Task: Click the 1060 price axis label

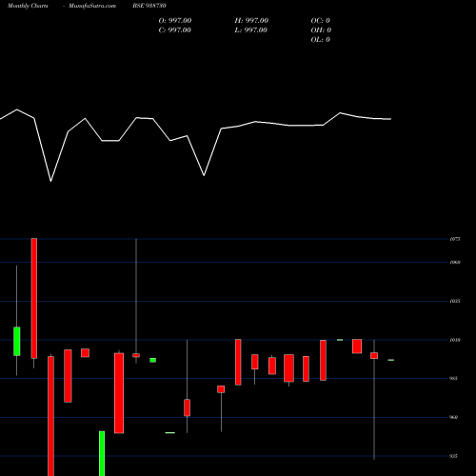Action: [x=455, y=263]
